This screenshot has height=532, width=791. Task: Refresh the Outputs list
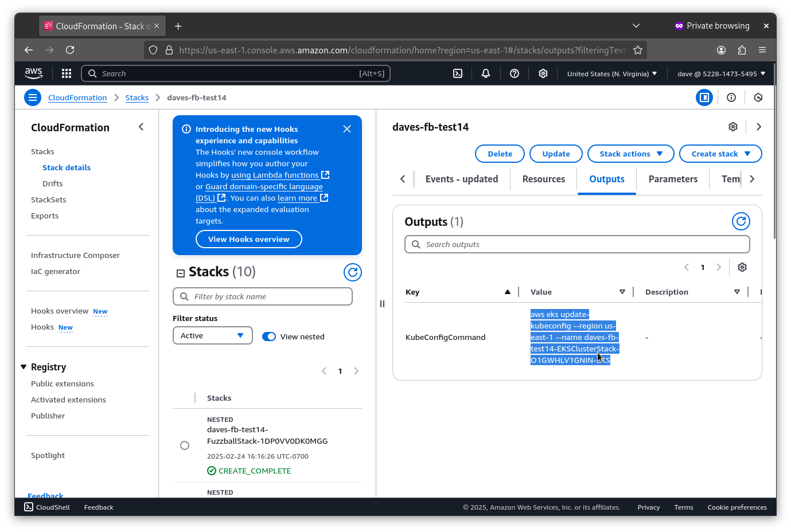point(741,221)
